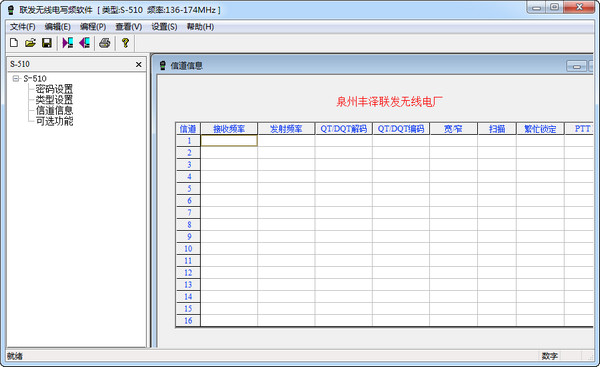Viewport: 600px width, 367px height.
Task: Select channel row header 13
Action: 188,285
